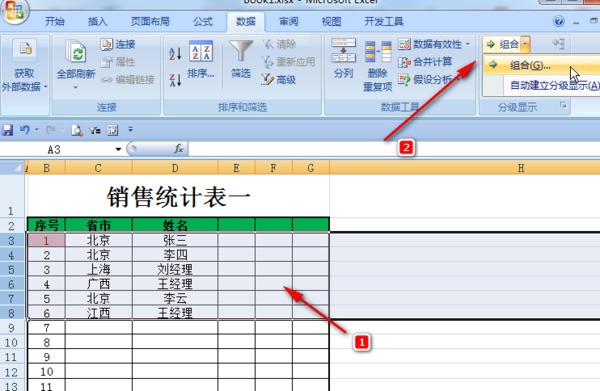Open 数据有效性 dropdown arrow
Image resolution: width=600 pixels, height=391 pixels.
468,44
